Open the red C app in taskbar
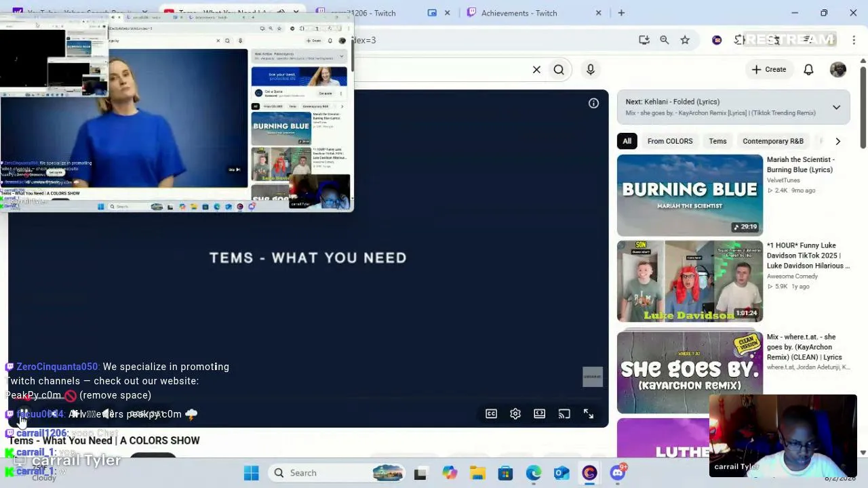The height and width of the screenshot is (488, 868). [589, 473]
